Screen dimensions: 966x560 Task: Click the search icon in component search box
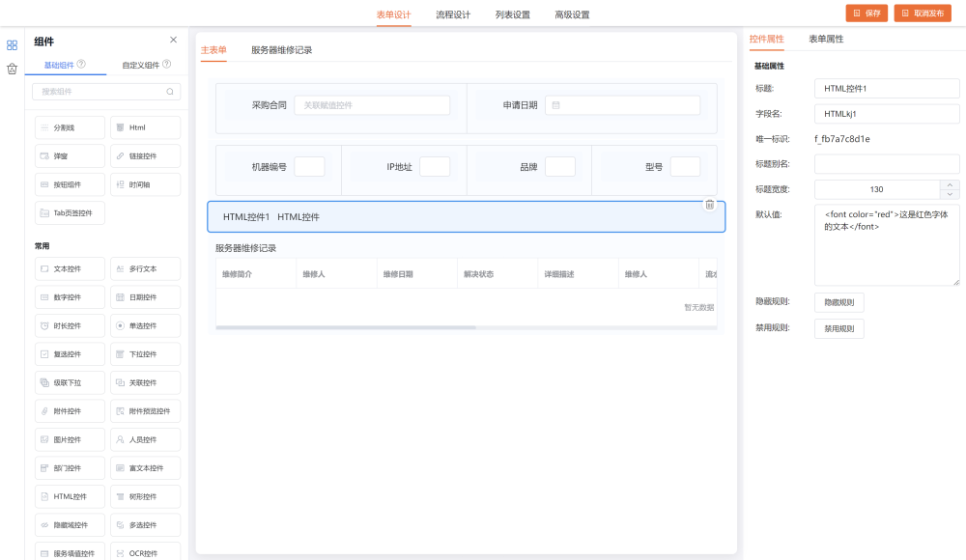click(x=170, y=92)
